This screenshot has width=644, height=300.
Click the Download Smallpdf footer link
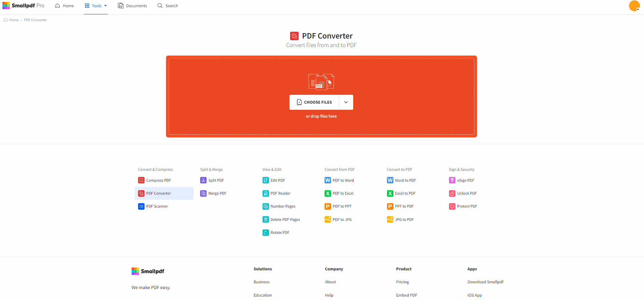[x=485, y=282]
